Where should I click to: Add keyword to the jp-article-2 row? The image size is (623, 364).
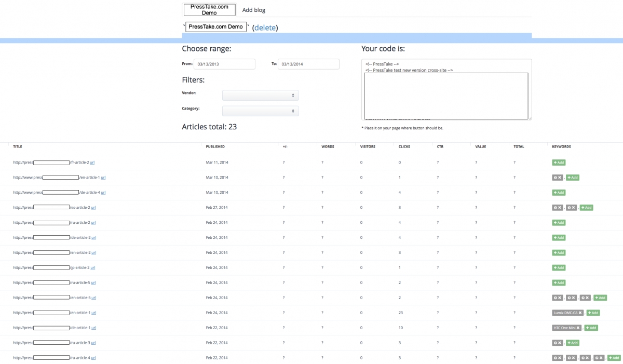click(559, 268)
